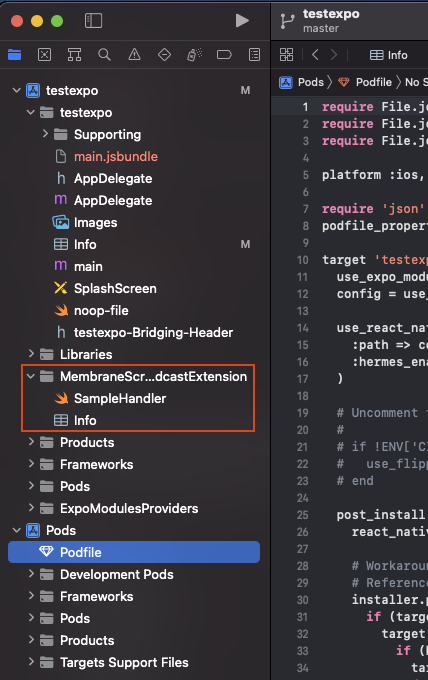Expand the Frameworks folder under testexpo

tap(31, 464)
